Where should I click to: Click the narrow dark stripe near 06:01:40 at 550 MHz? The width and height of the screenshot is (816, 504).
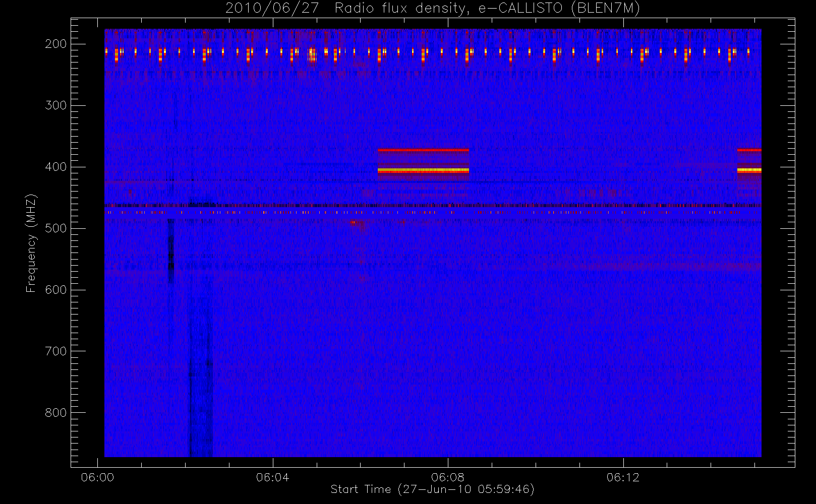[x=171, y=252]
